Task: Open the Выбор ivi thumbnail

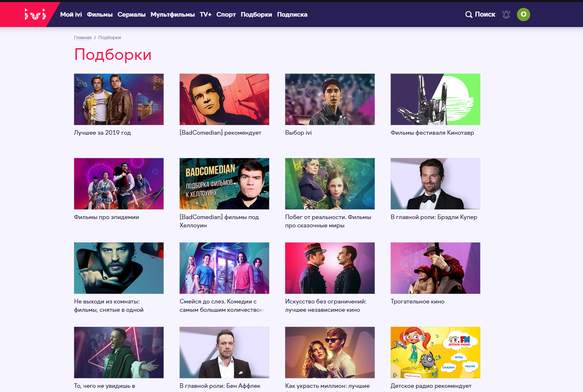Action: click(330, 99)
